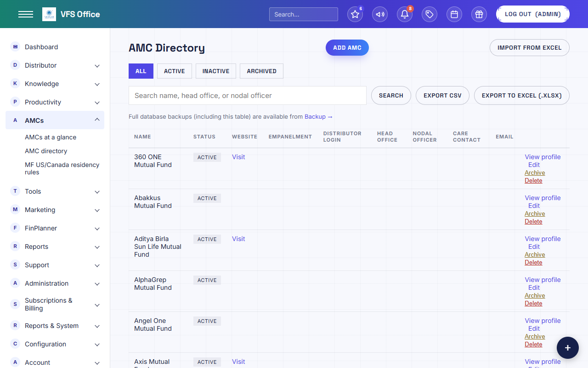Collapse the AMCs menu chevron
The width and height of the screenshot is (588, 368).
[x=97, y=120]
